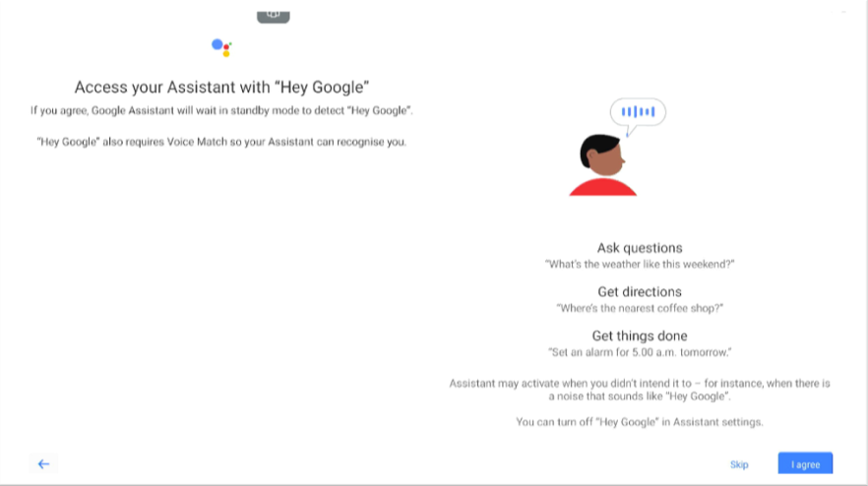Click the yellow dot in Assistant logo

point(226,53)
